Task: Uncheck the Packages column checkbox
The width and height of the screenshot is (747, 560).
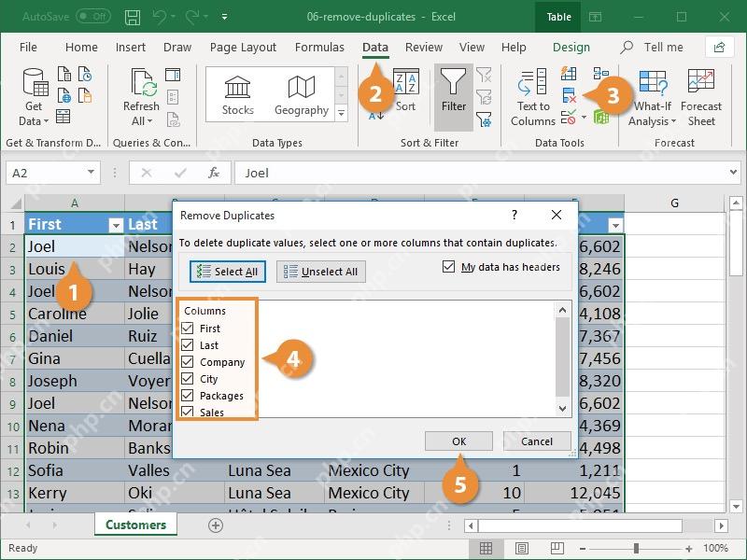Action: coord(188,395)
